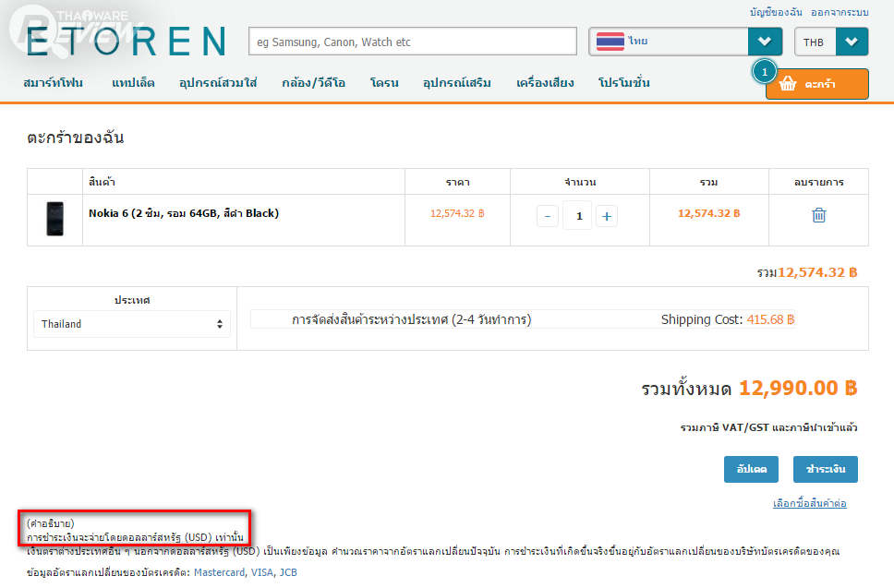Open the โดรน menu
The image size is (894, 588).
(x=384, y=83)
